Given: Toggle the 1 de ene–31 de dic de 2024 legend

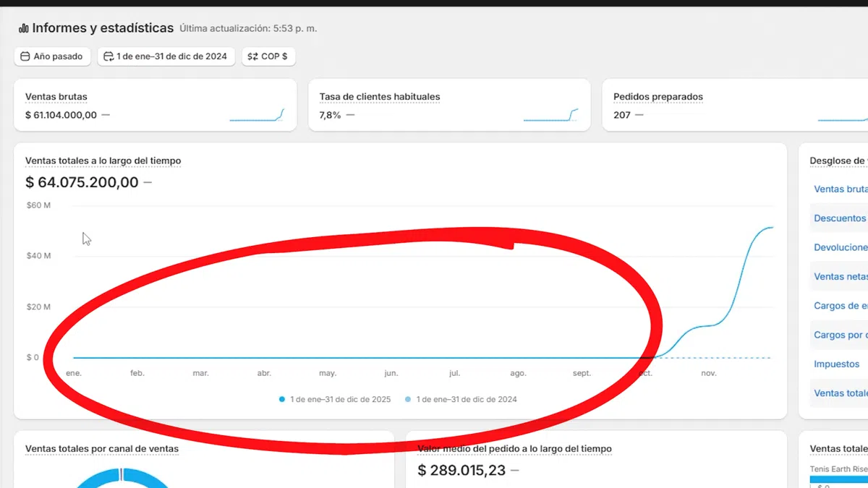Looking at the screenshot, I should (x=461, y=399).
